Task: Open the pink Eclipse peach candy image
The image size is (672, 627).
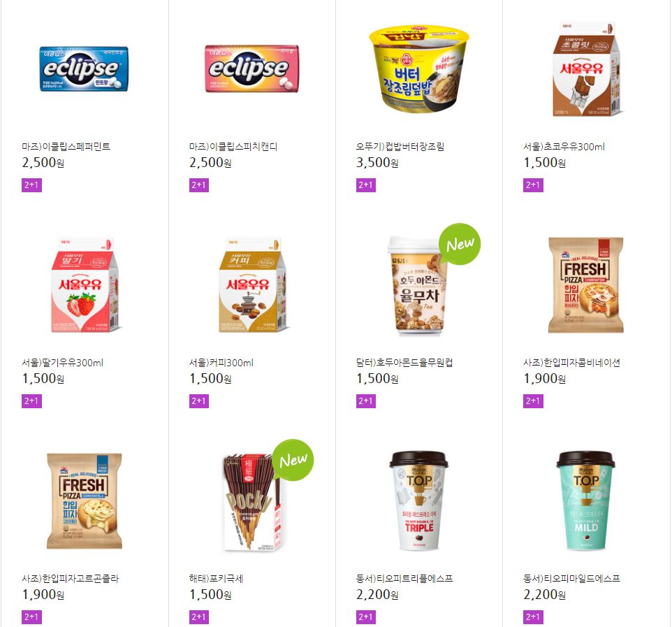Action: pyautogui.click(x=251, y=69)
